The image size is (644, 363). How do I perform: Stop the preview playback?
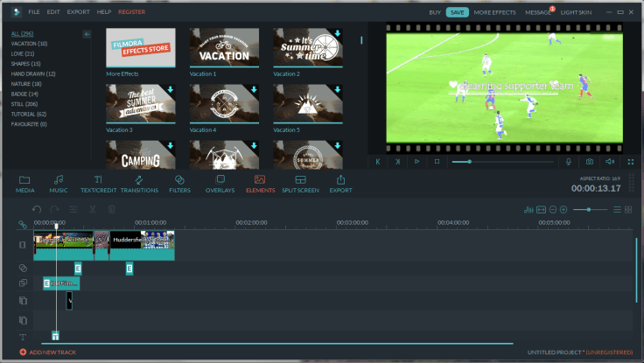437,161
